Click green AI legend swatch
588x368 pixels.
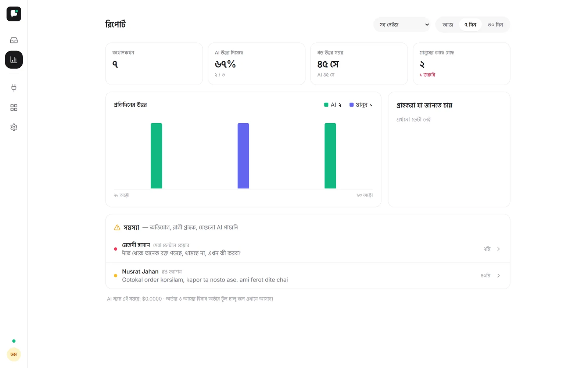coord(326,105)
